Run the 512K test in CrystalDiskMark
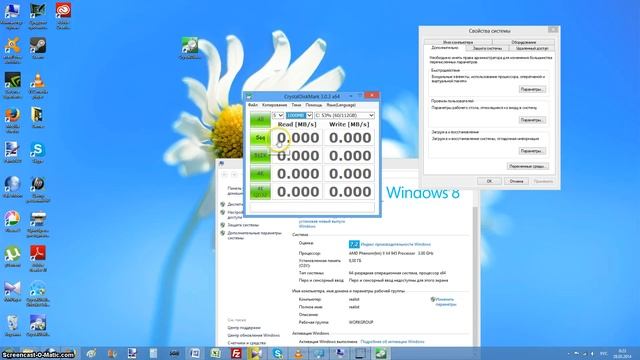640x360 pixels. click(260, 156)
